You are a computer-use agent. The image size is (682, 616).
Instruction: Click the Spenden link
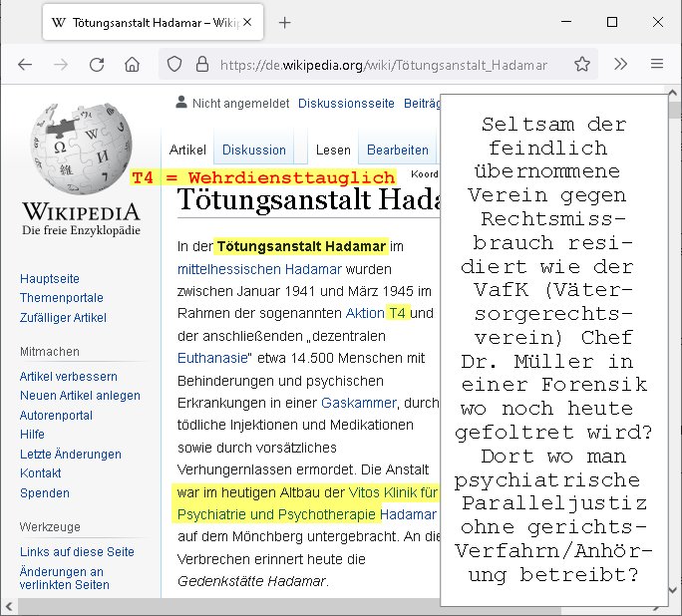coord(45,493)
